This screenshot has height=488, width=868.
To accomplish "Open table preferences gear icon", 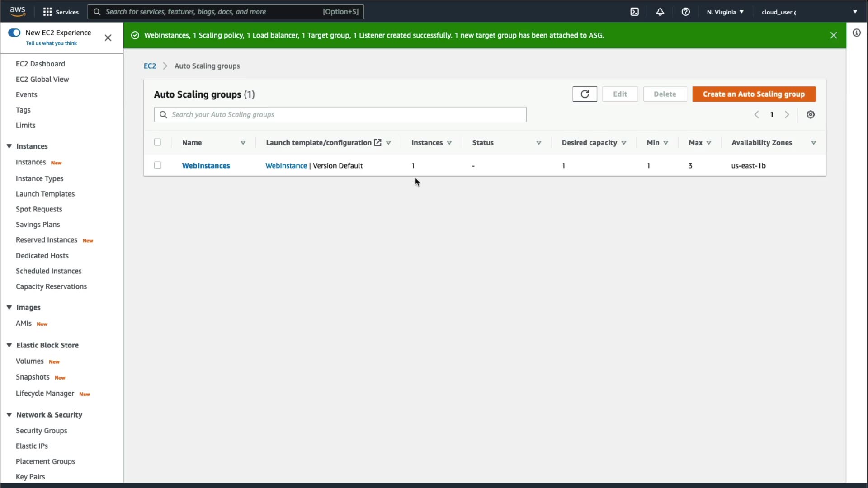I will pyautogui.click(x=810, y=115).
